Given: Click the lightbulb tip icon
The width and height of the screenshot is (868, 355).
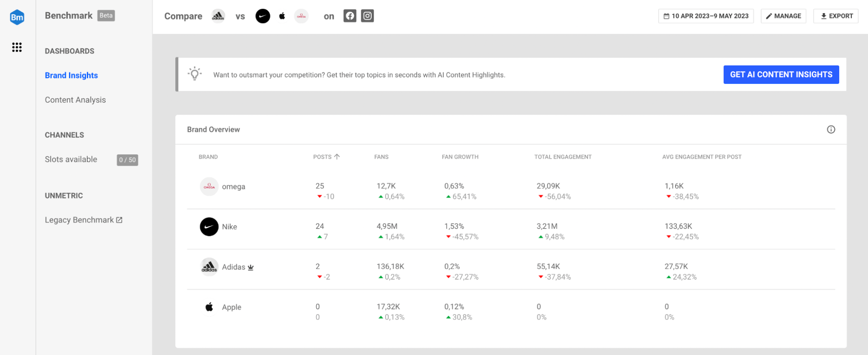Looking at the screenshot, I should (x=195, y=74).
